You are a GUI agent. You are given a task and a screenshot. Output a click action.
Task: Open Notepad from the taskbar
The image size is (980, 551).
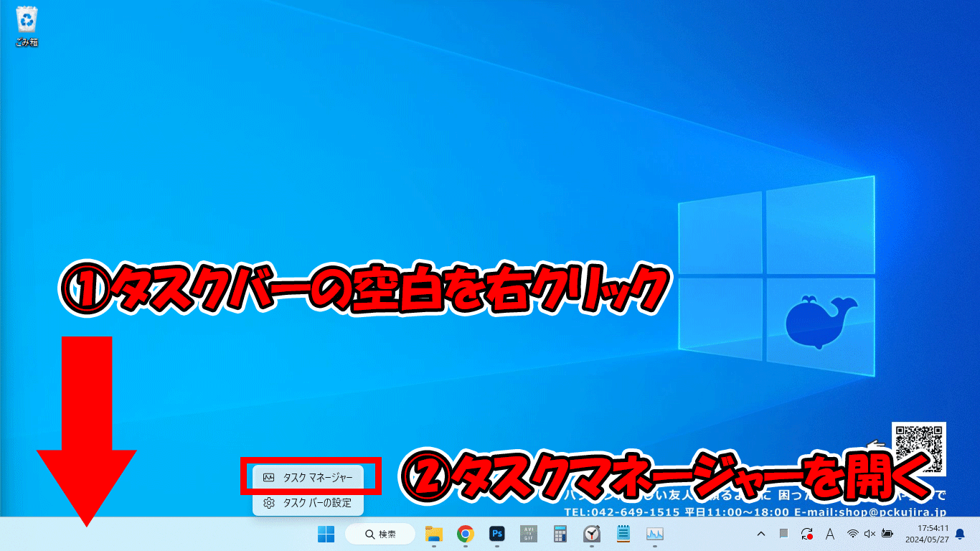tap(623, 534)
